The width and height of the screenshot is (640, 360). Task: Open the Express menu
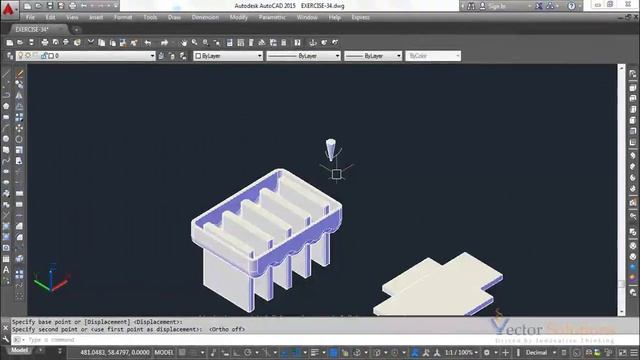click(360, 18)
